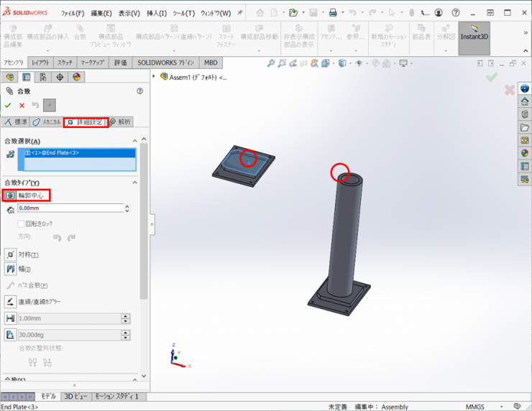Select the 対称 symmetric mate icon
532x411 pixels.
(x=11, y=254)
